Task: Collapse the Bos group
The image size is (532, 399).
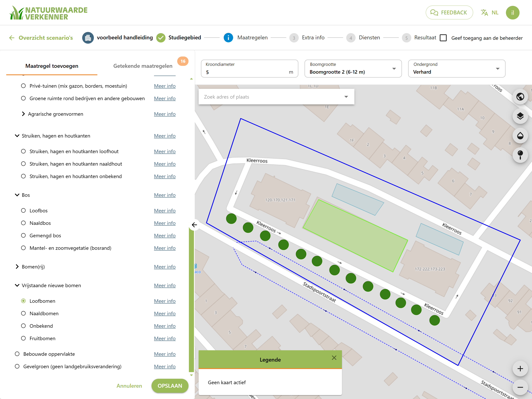Action: point(17,195)
